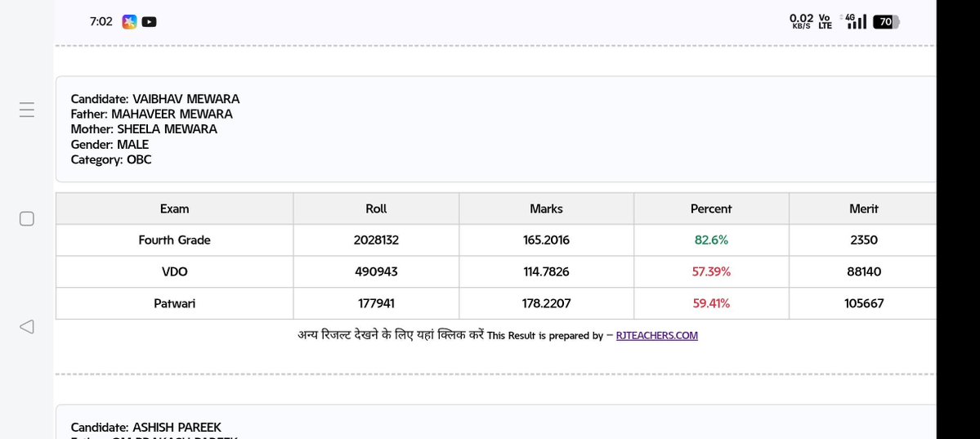
Task: Click roll number 490943
Action: pos(376,272)
